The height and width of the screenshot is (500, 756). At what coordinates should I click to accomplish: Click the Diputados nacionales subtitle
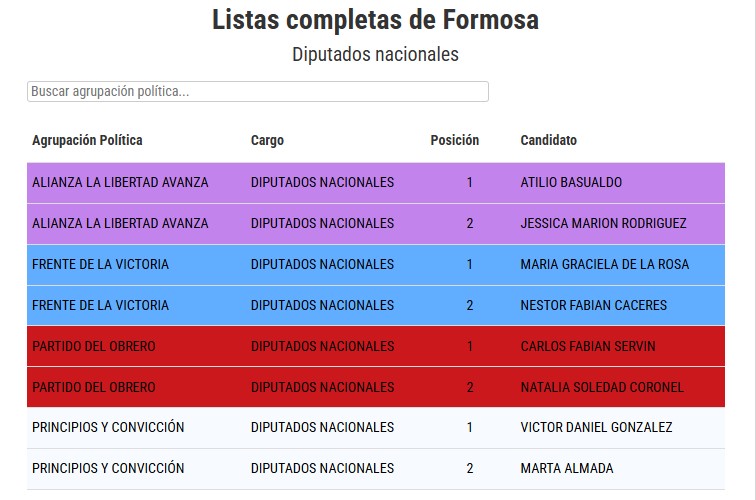coord(376,54)
